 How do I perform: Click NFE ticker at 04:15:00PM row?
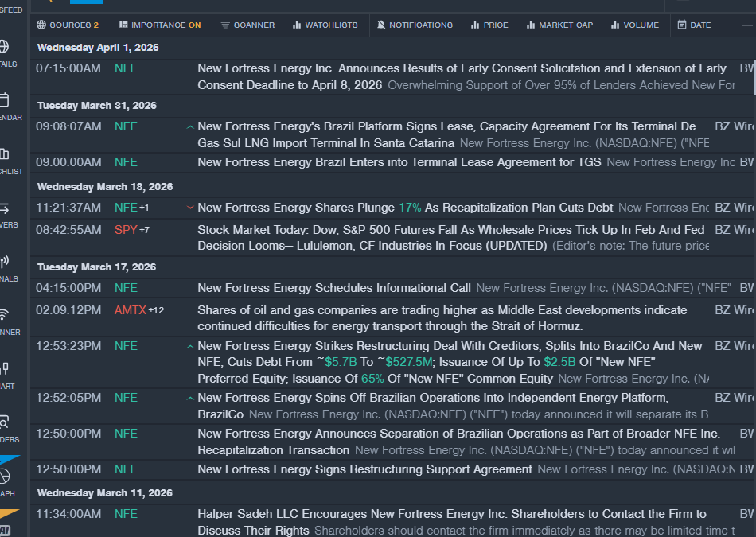click(126, 288)
